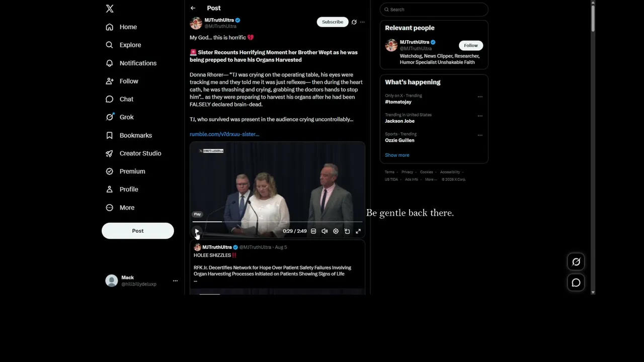Open Chat in the sidebar
Image resolution: width=644 pixels, height=362 pixels.
click(x=119, y=100)
